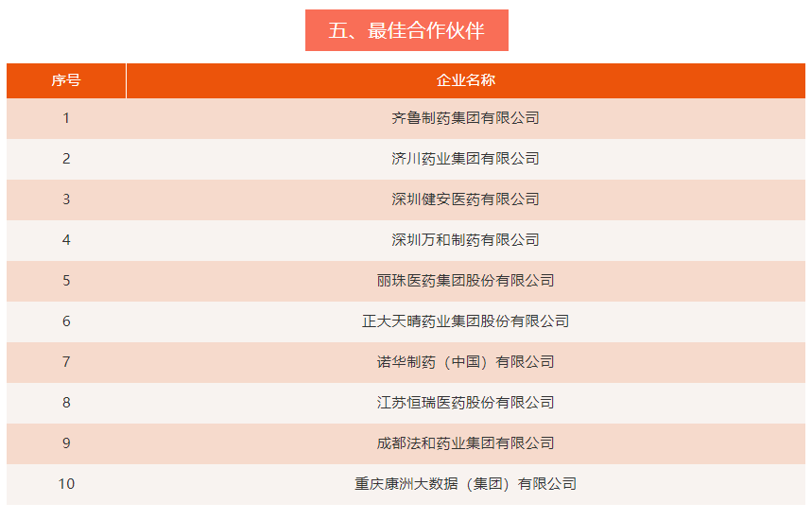Click serial number 9 in 成都法和 row
Screen dimensions: 812x520
[x=66, y=443]
